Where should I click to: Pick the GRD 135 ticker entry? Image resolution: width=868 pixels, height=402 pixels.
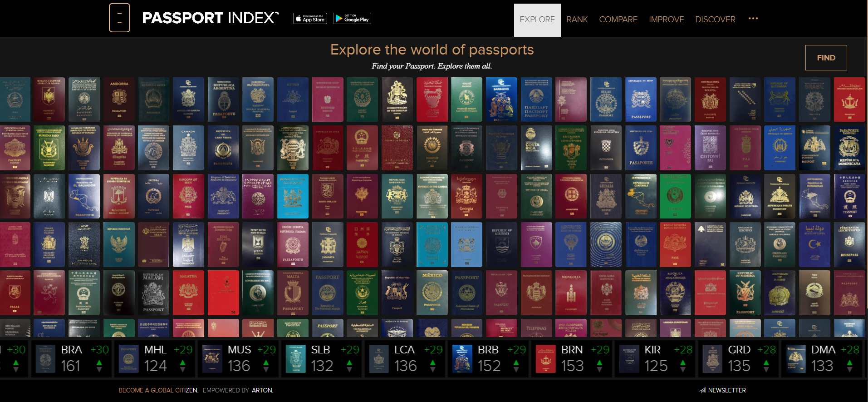click(738, 358)
